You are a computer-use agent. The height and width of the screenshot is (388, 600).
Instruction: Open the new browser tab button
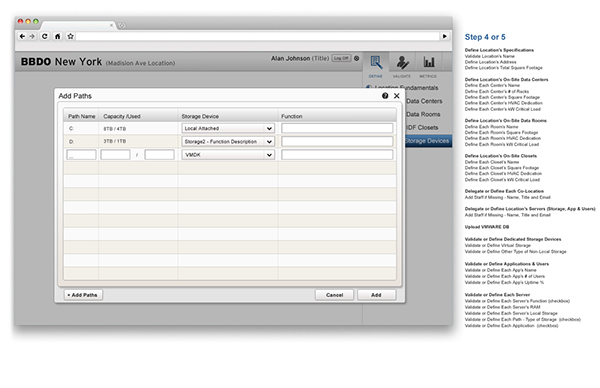[x=122, y=25]
